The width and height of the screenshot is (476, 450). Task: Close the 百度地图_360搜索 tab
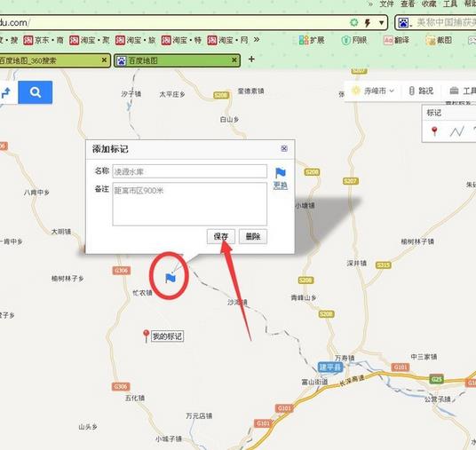point(104,60)
